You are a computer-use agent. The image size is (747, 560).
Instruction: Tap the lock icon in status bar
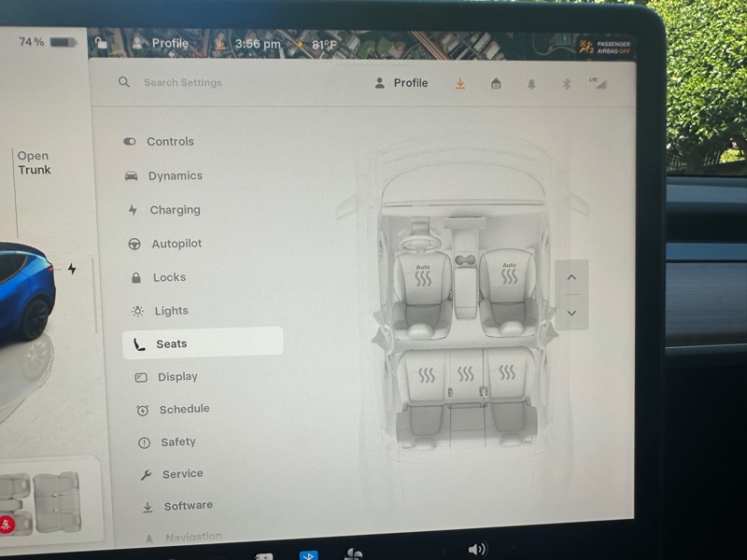pyautogui.click(x=101, y=42)
